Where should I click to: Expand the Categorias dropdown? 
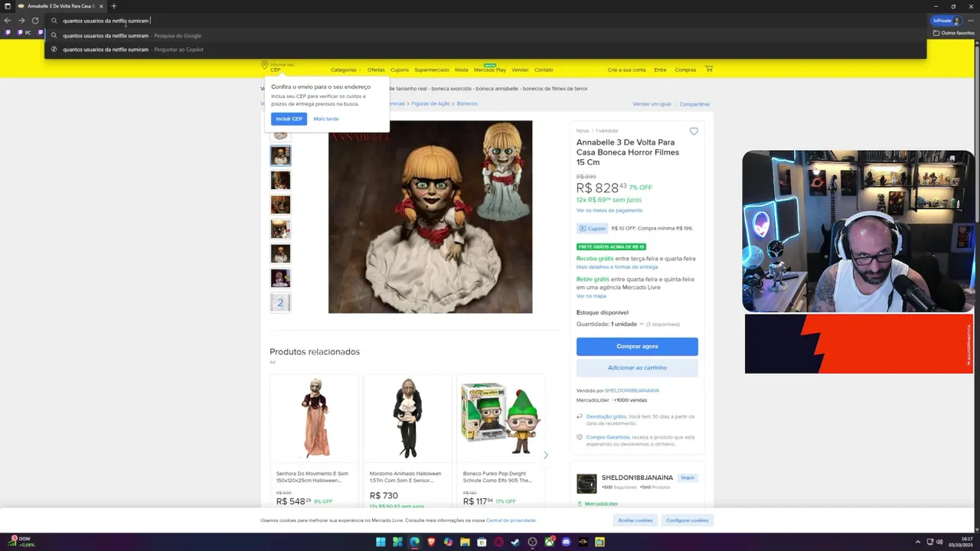tap(345, 70)
